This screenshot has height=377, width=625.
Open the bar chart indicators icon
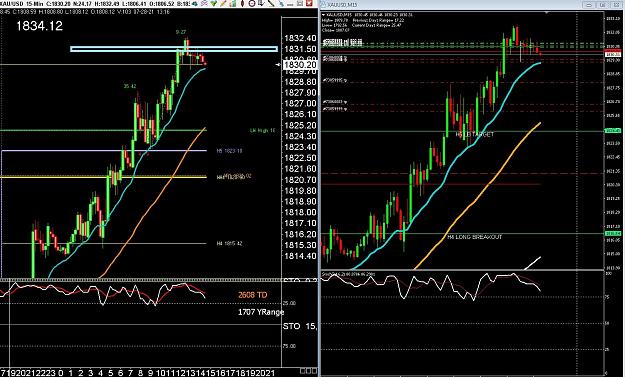click(x=232, y=4)
